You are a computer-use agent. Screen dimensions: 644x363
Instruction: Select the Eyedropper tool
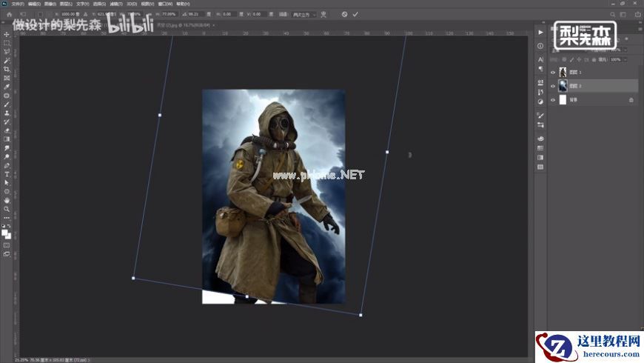coord(7,87)
